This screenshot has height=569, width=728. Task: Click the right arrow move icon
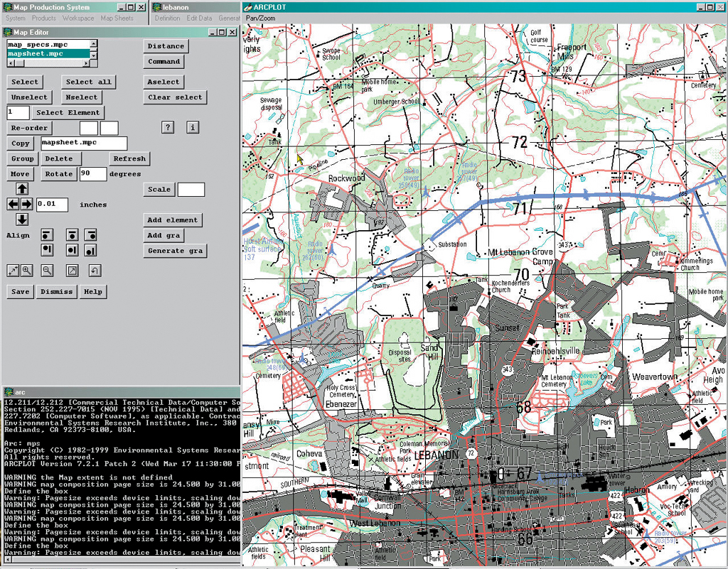(27, 205)
